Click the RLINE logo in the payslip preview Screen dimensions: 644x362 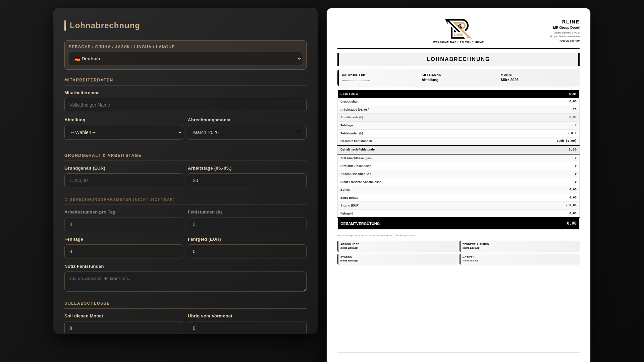click(458, 29)
